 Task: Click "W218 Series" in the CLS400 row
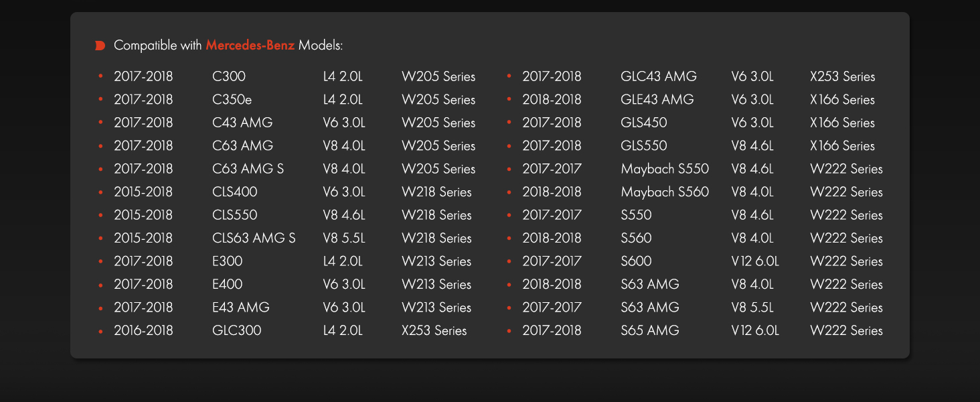click(436, 192)
